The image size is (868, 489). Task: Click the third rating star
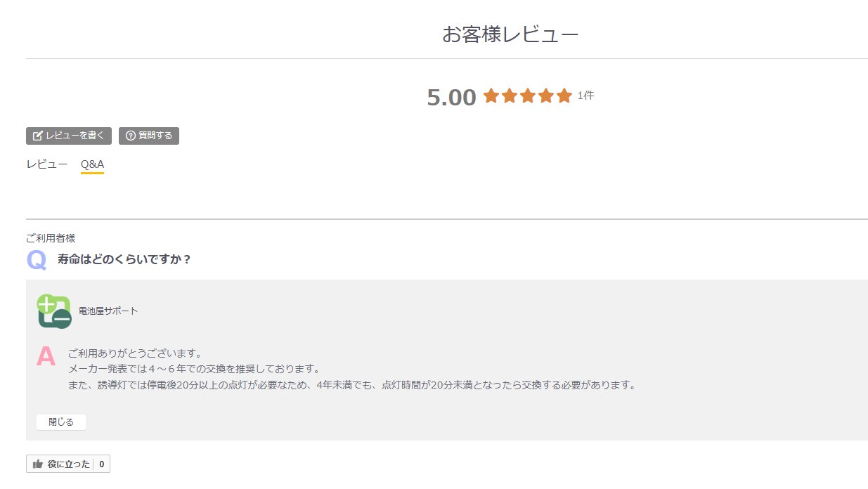tap(528, 96)
